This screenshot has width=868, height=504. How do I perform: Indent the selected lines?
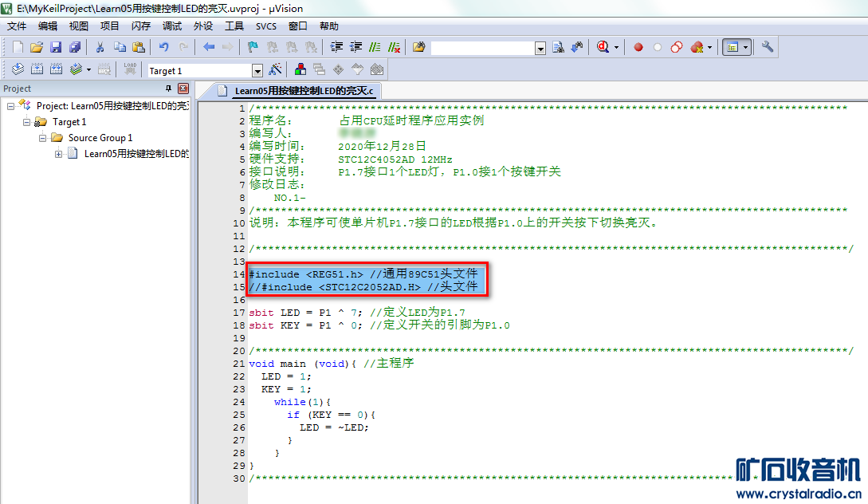point(336,48)
